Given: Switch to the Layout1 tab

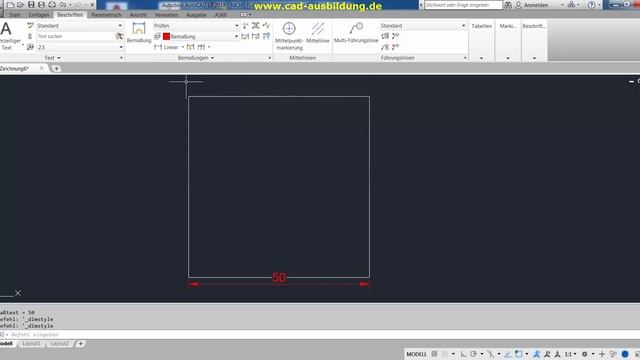Looking at the screenshot, I should click(x=31, y=344).
